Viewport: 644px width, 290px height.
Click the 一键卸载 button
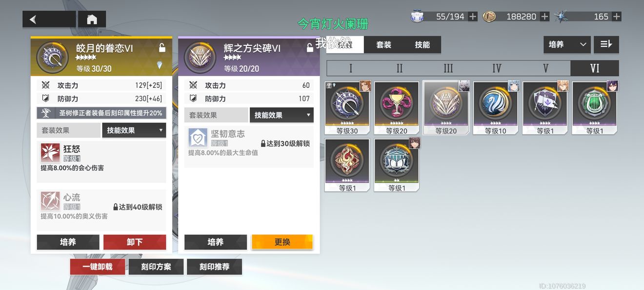[98, 267]
